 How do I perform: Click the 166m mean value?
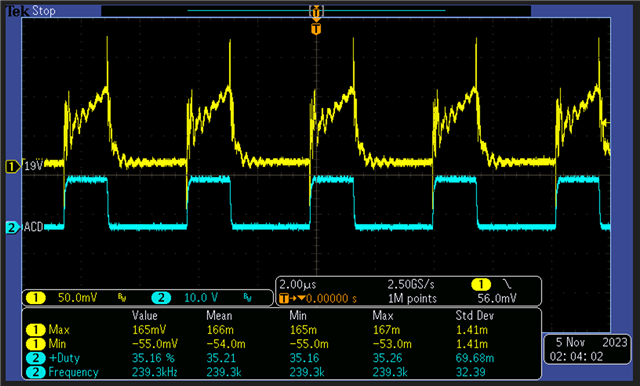click(220, 330)
